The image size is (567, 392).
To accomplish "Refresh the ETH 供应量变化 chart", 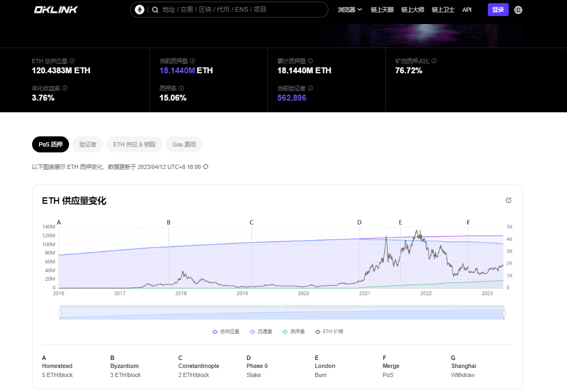I will coord(509,200).
